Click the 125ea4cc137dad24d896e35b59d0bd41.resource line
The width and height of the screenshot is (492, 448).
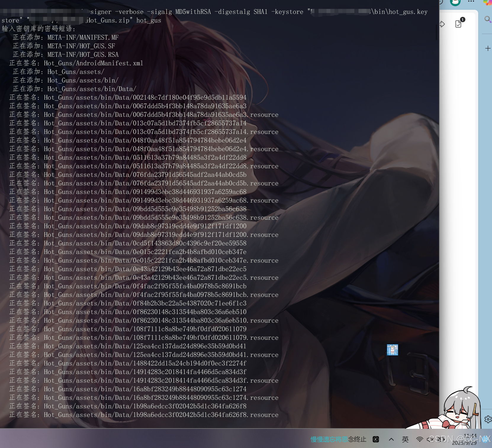coord(144,355)
